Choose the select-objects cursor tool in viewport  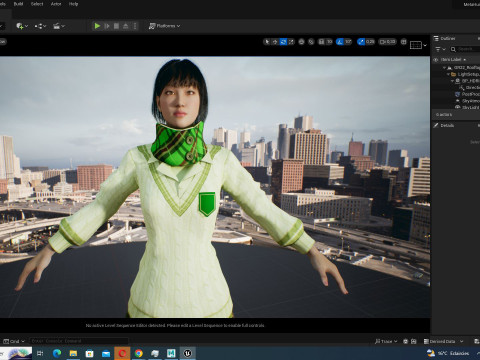tap(267, 42)
